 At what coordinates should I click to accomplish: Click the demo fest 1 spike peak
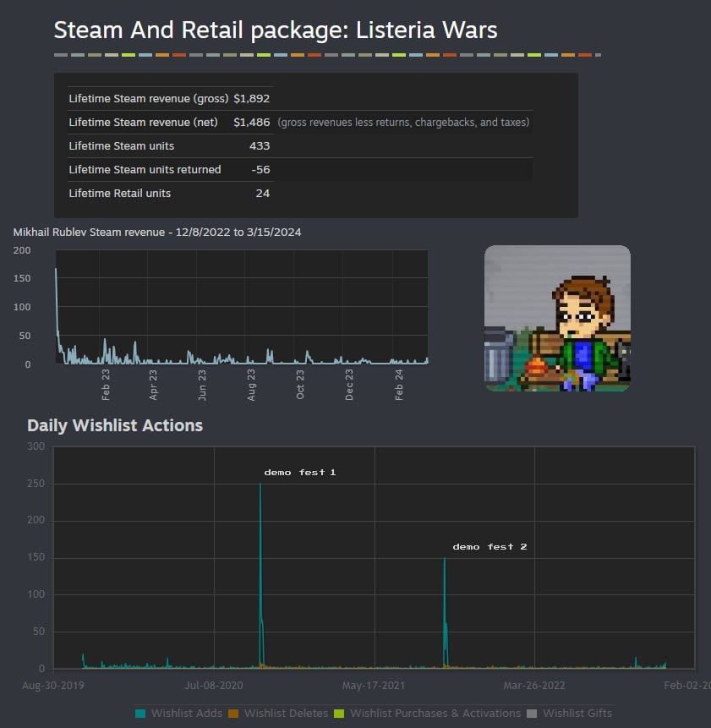pyautogui.click(x=260, y=484)
